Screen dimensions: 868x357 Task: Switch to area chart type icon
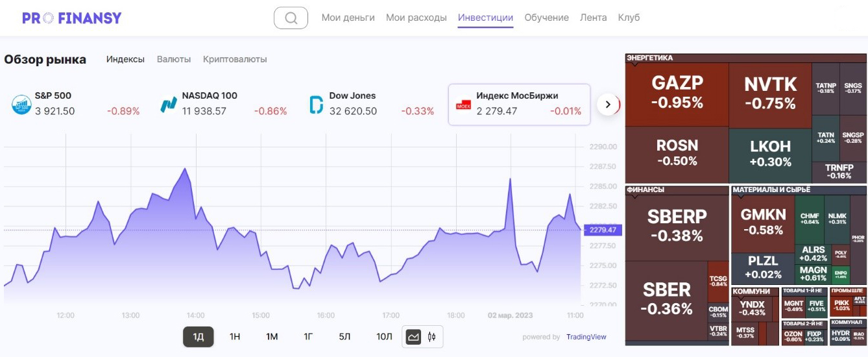413,337
